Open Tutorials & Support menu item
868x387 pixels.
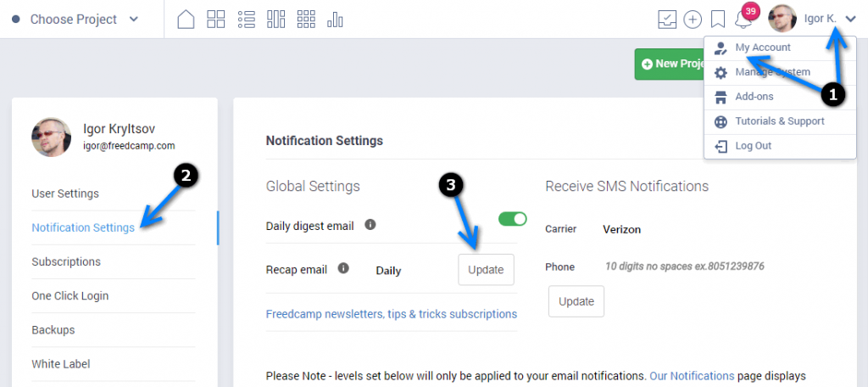coord(780,121)
